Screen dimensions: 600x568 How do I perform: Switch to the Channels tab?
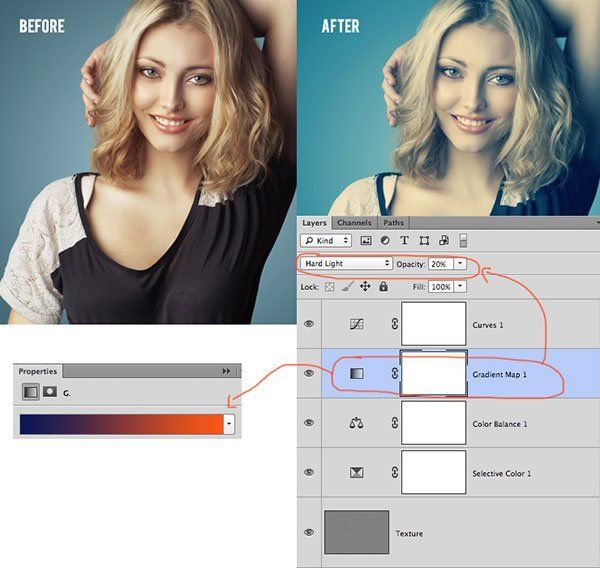pos(354,223)
